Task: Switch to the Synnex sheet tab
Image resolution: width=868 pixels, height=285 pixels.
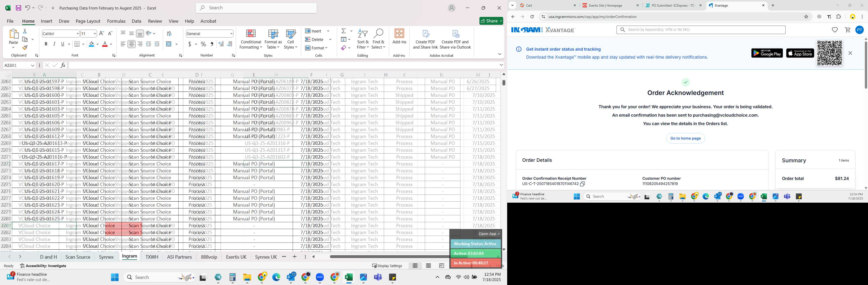Action: (x=106, y=257)
